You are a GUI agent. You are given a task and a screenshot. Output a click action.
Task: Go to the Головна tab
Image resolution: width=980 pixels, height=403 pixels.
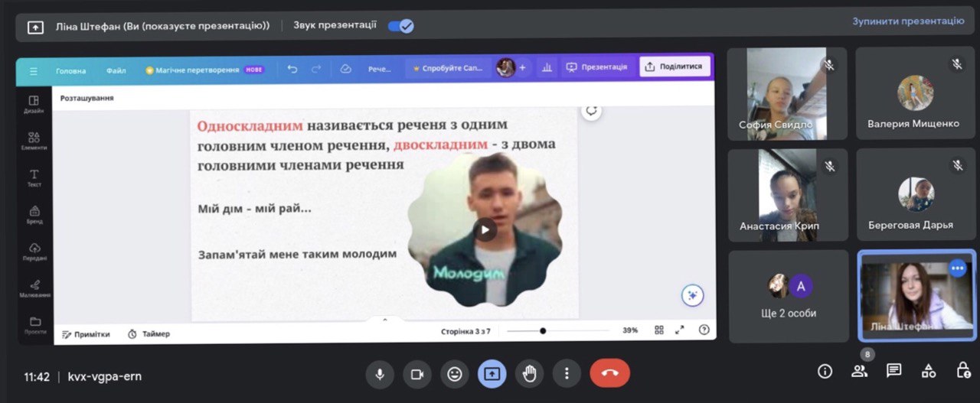coord(70,70)
